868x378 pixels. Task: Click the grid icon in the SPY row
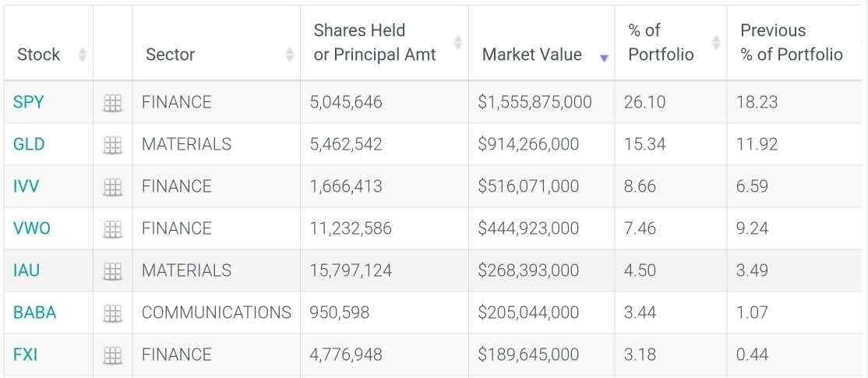click(x=113, y=103)
